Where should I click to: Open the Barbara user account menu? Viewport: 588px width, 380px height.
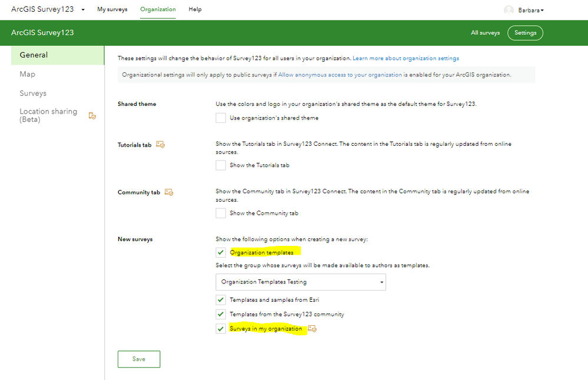531,10
